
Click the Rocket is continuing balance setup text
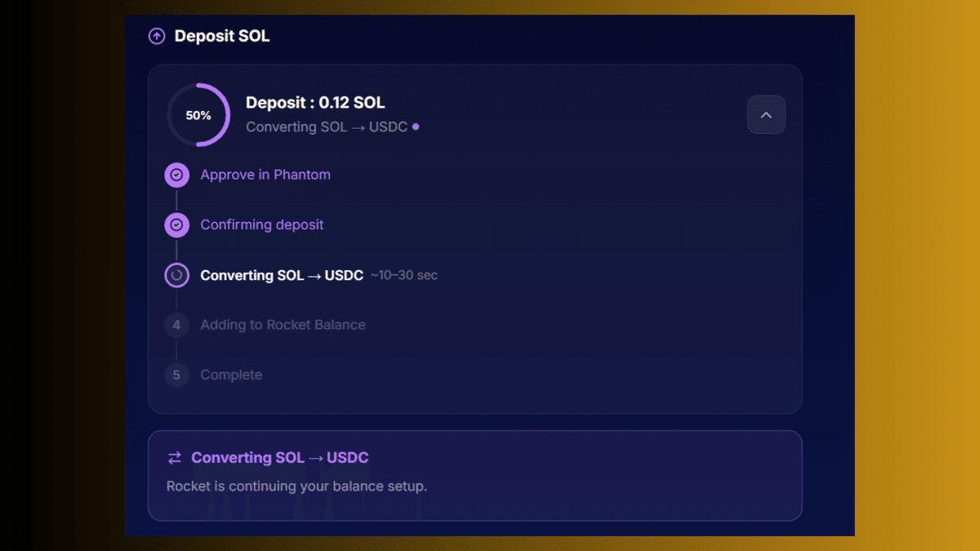[296, 487]
